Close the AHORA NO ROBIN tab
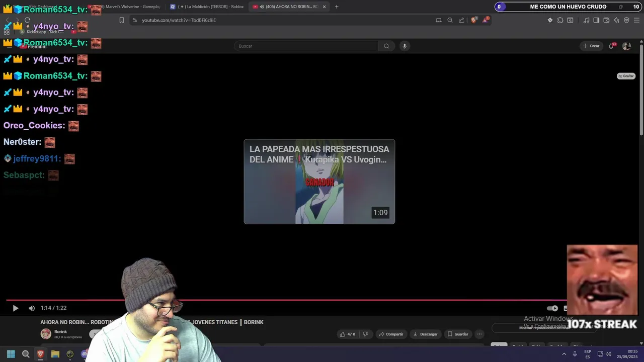 pyautogui.click(x=324, y=7)
